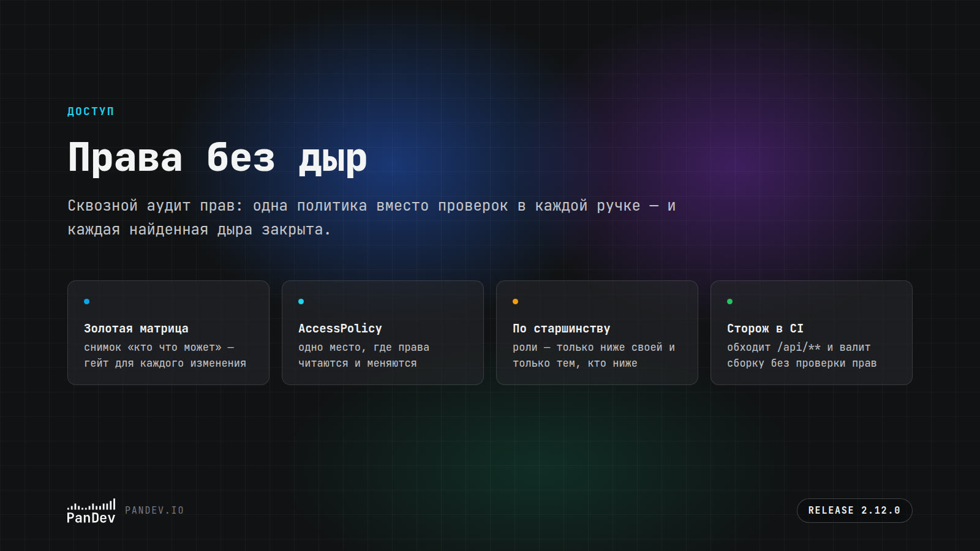The height and width of the screenshot is (551, 980).
Task: Click the PanDev logo
Action: click(x=91, y=511)
